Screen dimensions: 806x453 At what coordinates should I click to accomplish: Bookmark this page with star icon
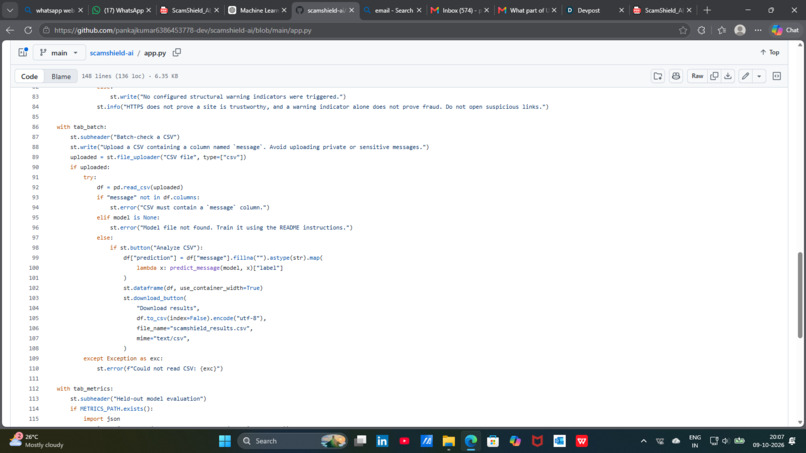point(683,30)
